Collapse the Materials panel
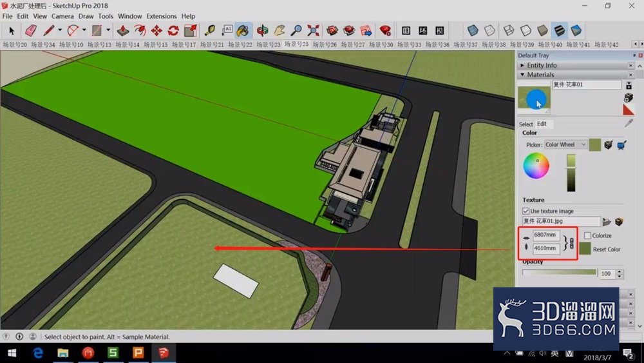Image resolution: width=644 pixels, height=363 pixels. 522,75
